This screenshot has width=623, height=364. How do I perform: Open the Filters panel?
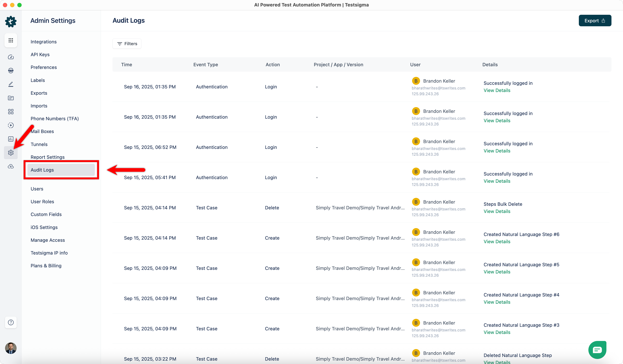point(127,43)
